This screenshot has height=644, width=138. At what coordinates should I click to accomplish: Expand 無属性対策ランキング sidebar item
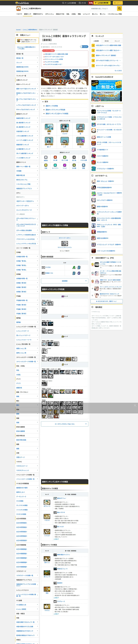pyautogui.click(x=27, y=118)
